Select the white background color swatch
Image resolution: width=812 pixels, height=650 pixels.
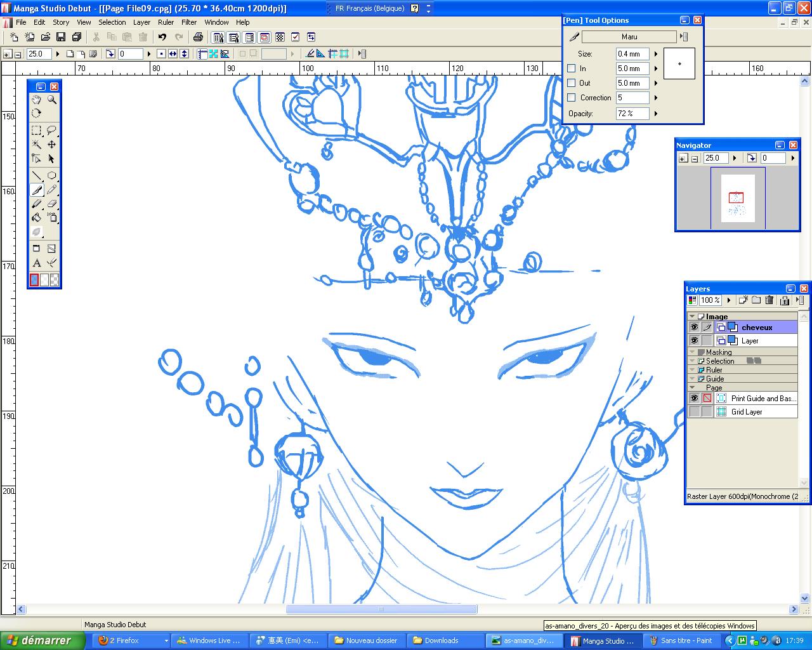click(44, 280)
